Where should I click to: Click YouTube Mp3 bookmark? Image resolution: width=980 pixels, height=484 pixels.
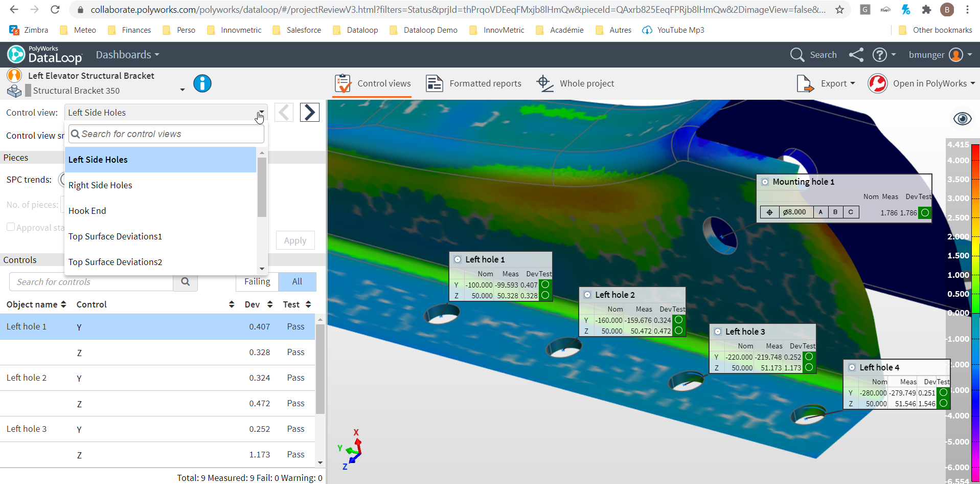673,30
